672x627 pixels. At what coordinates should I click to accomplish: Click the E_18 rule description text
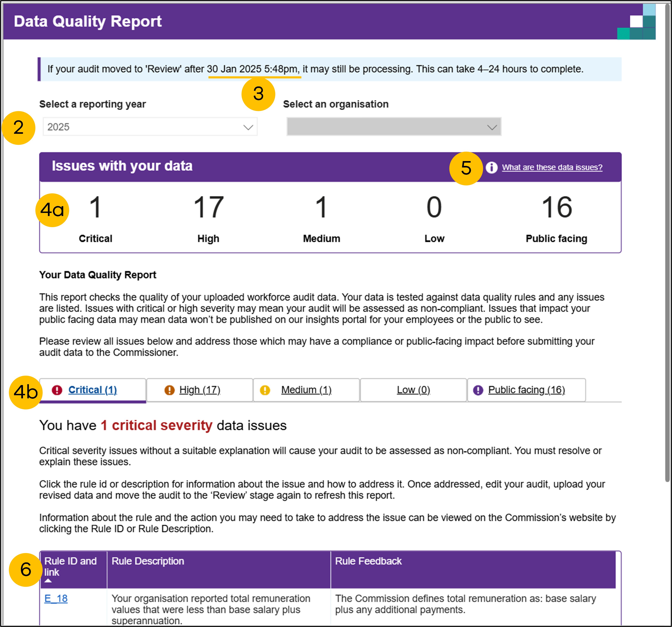click(211, 609)
